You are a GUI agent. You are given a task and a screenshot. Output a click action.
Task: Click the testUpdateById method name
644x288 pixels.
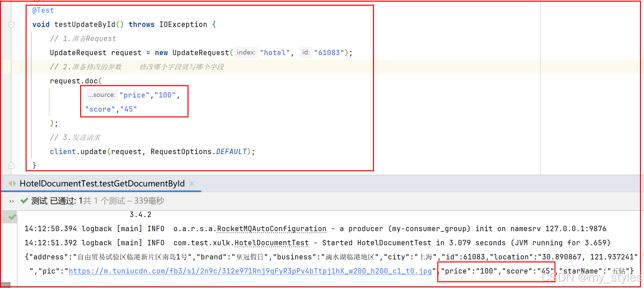(85, 25)
